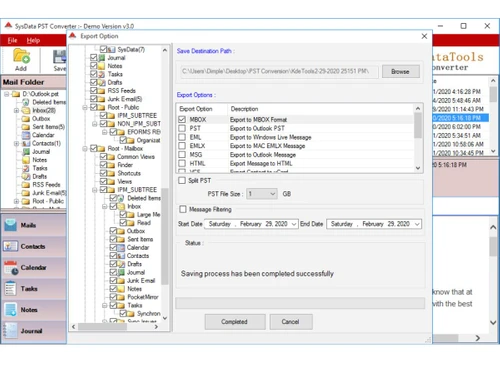Viewport: 500px width, 375px height.
Task: Check the MSG export option
Action: tap(182, 155)
